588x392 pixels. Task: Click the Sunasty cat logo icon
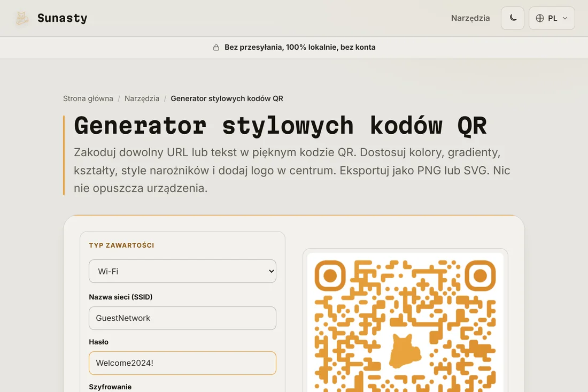(22, 18)
